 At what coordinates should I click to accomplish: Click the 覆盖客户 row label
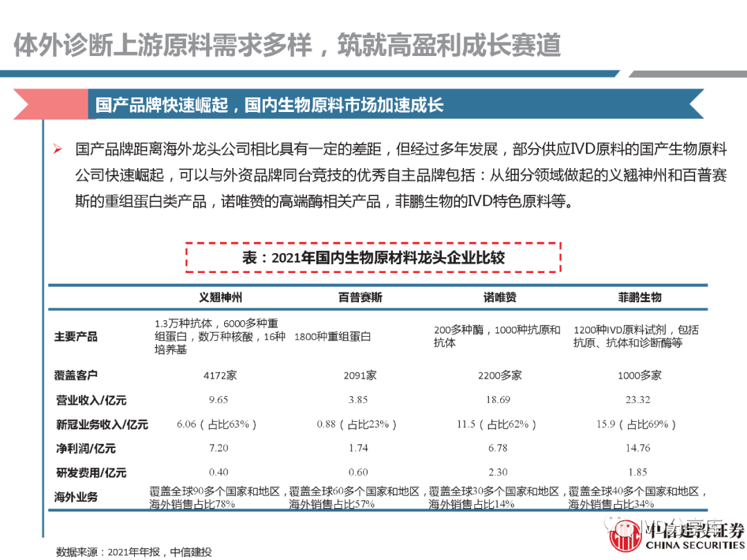click(76, 375)
